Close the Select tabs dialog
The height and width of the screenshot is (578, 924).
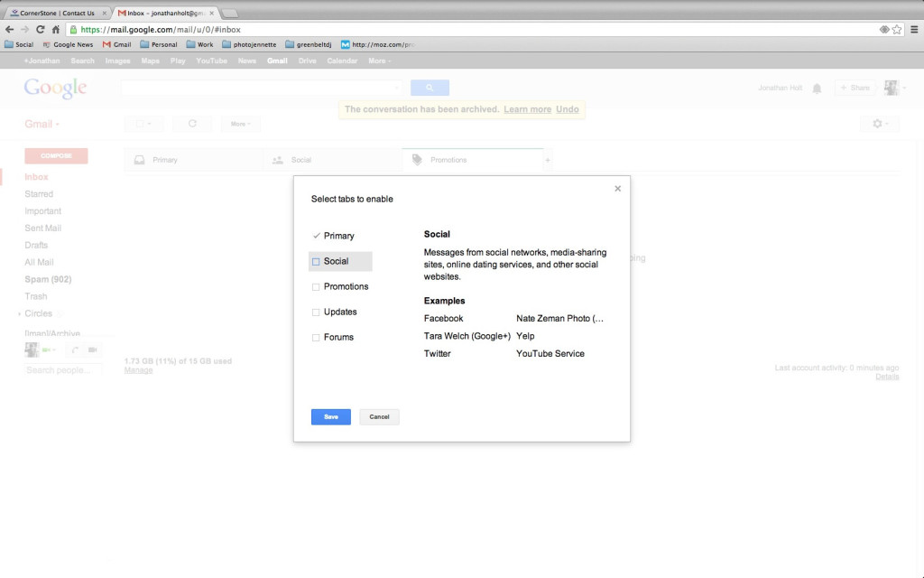point(617,189)
